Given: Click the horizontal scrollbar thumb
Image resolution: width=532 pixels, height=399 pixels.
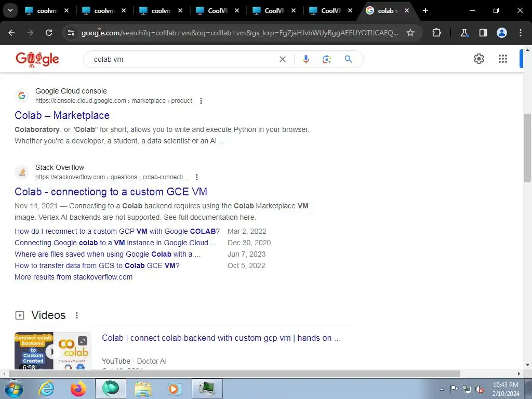Looking at the screenshot, I should pos(234,374).
